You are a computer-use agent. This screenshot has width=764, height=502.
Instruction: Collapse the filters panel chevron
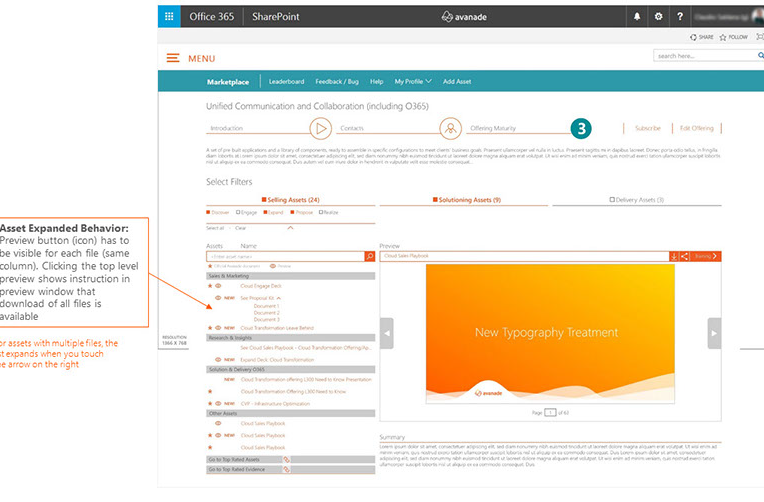(x=291, y=228)
